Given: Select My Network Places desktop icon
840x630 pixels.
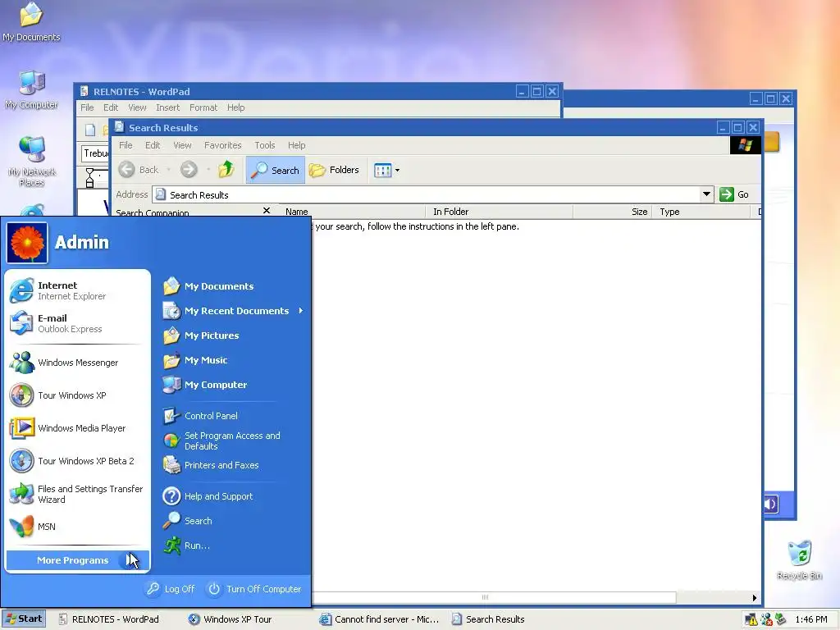Looking at the screenshot, I should [x=32, y=161].
